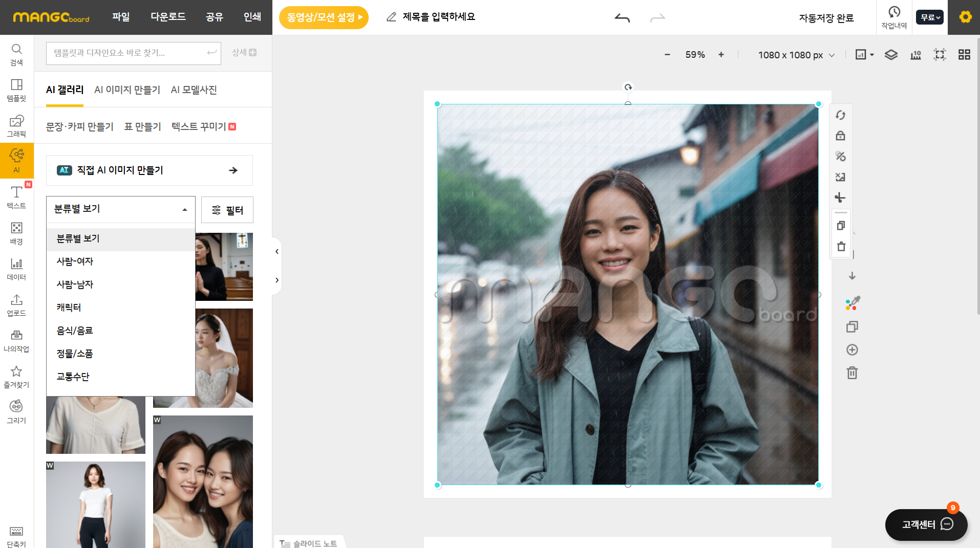This screenshot has width=980, height=548.
Task: Click 직접 AI 이미지 만들기 button
Action: pyautogui.click(x=150, y=170)
